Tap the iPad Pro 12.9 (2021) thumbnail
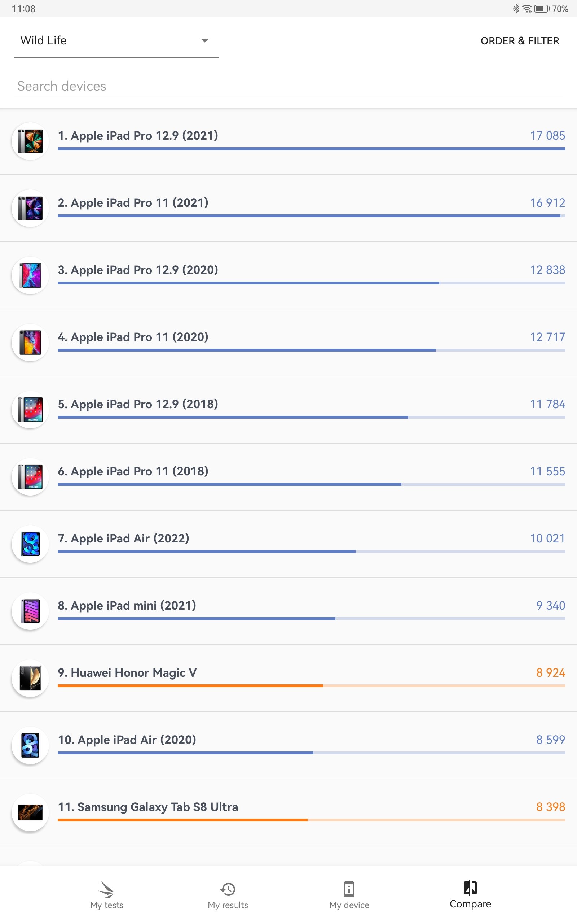This screenshot has width=577, height=924. pyautogui.click(x=30, y=141)
